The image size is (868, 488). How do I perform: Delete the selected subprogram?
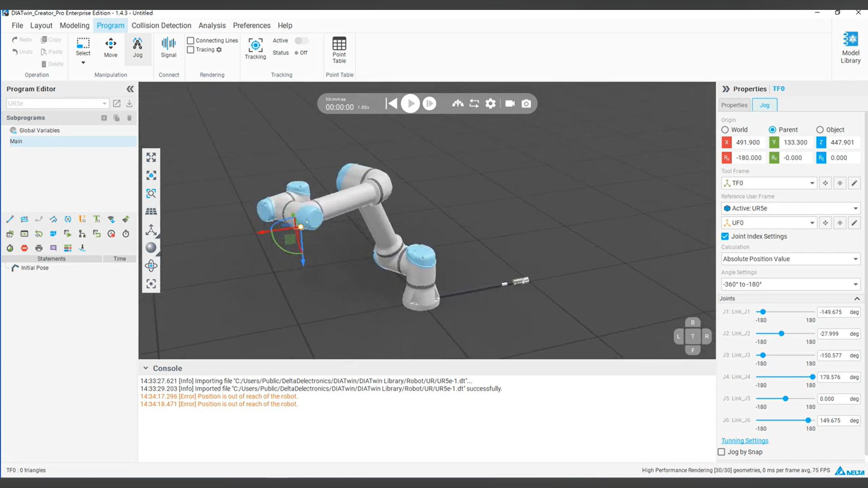(x=129, y=118)
